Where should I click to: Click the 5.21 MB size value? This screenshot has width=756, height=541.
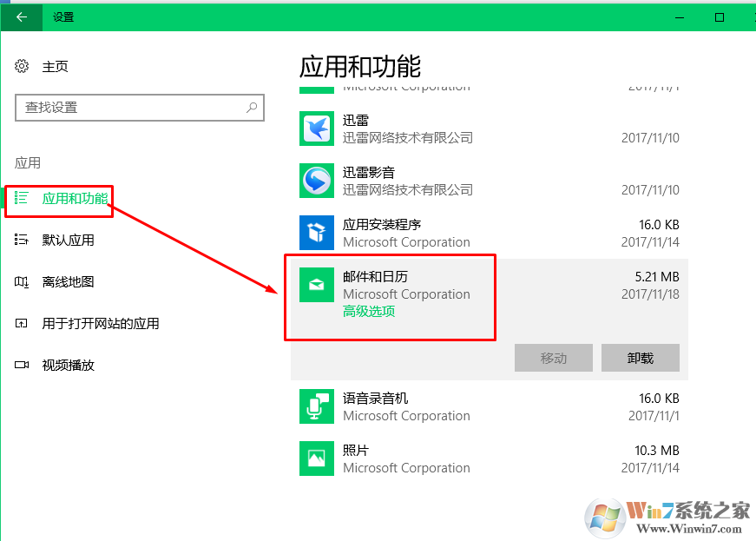coord(657,277)
